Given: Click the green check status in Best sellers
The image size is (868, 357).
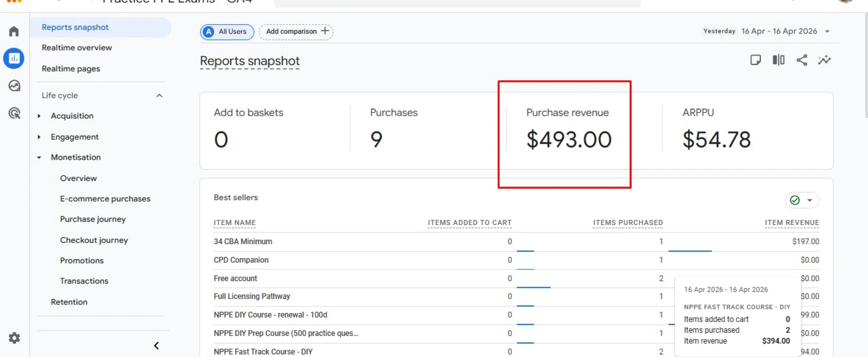Looking at the screenshot, I should [794, 200].
